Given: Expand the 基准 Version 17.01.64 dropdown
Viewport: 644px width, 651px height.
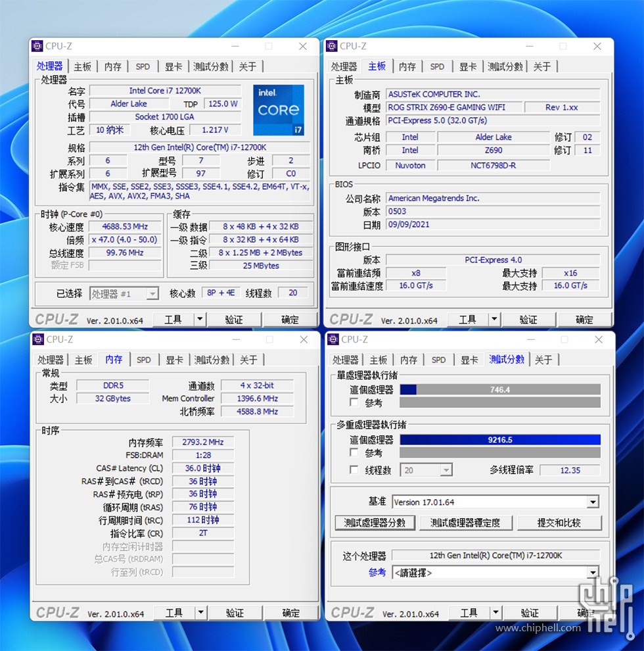Looking at the screenshot, I should point(593,502).
